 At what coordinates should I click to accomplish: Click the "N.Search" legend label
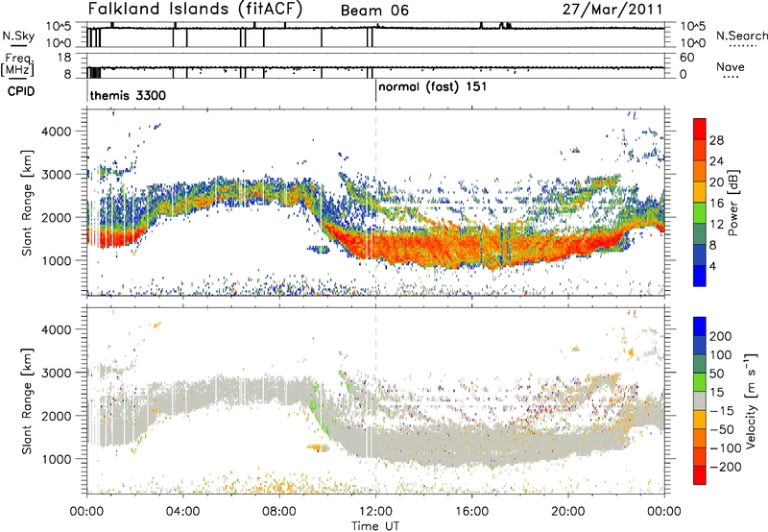click(x=741, y=36)
